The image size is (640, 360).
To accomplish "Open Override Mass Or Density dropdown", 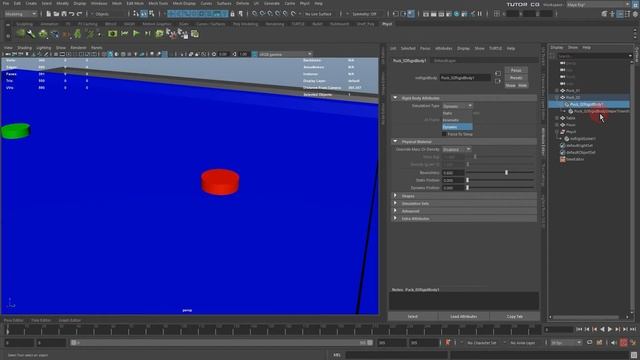I will (456, 149).
